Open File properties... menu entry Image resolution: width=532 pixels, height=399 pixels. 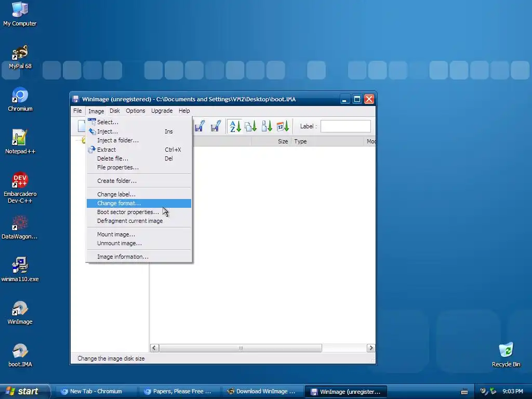click(x=139, y=167)
